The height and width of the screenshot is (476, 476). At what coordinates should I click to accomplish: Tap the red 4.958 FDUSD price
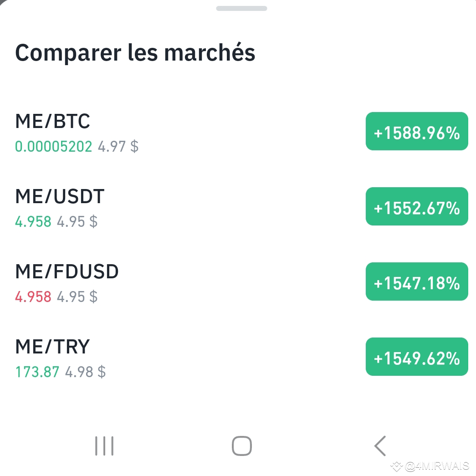(33, 297)
